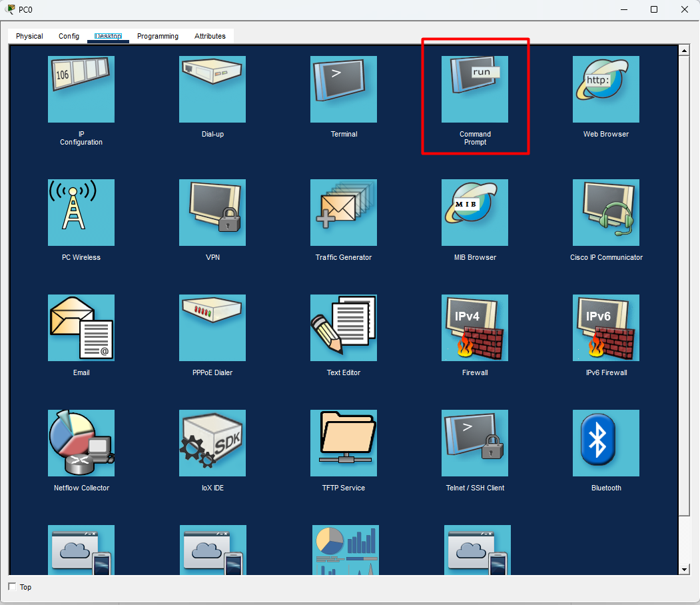Open the TFTP Service icon
The height and width of the screenshot is (605, 700).
click(343, 443)
